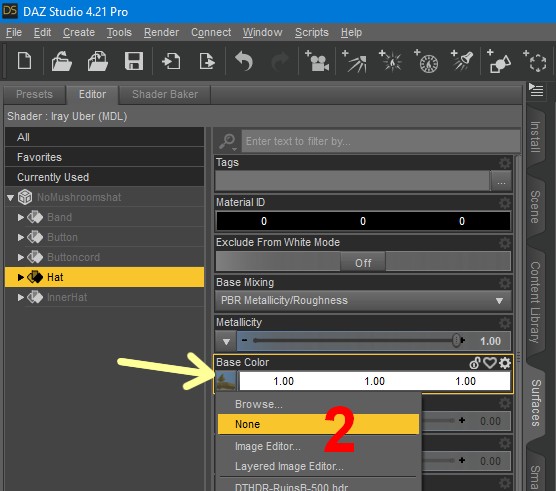Create a new primitive from toolbar
Image resolution: width=556 pixels, height=491 pixels.
499,61
